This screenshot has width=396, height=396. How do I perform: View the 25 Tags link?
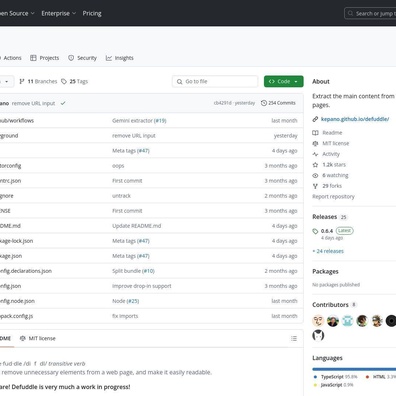point(74,81)
